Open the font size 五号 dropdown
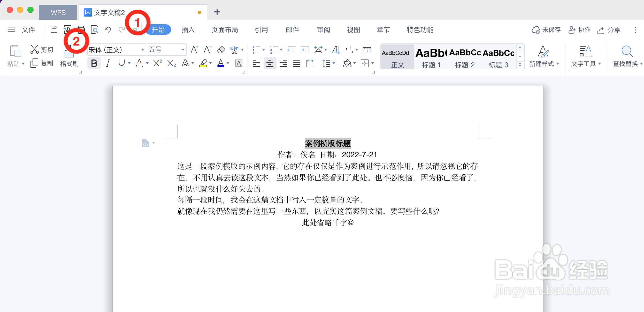Screen dimensions: 644x312 (x=183, y=49)
